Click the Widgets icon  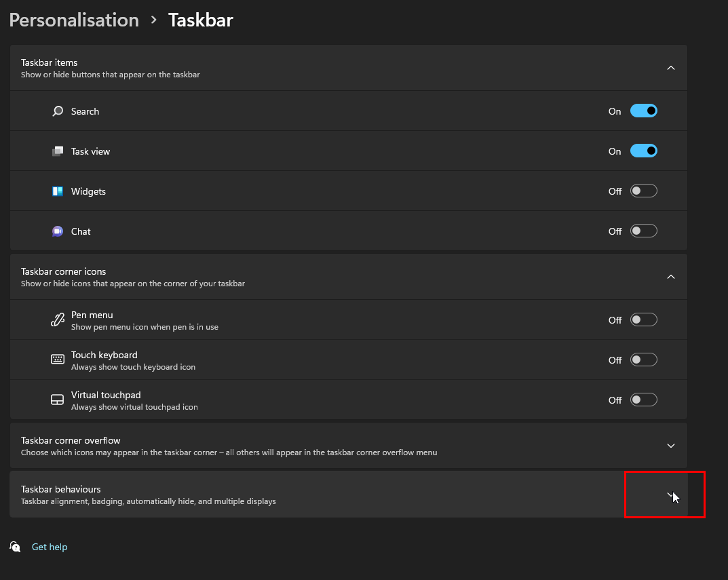click(x=57, y=191)
